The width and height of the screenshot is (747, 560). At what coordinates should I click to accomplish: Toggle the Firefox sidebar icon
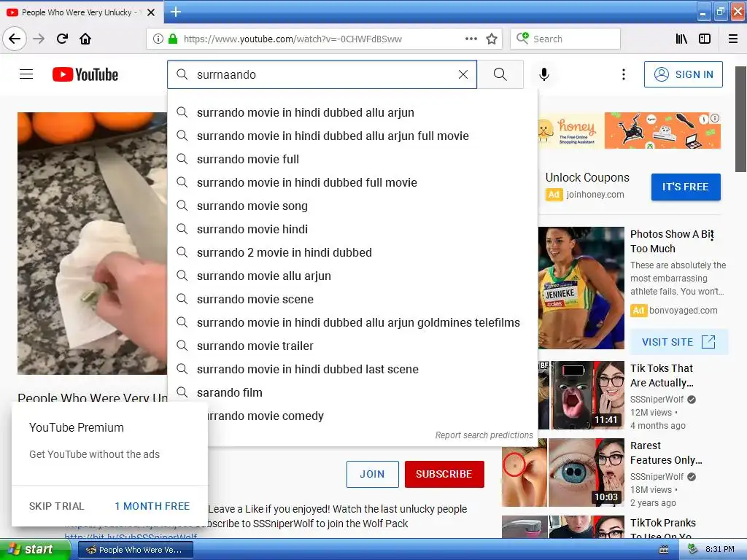pos(705,39)
